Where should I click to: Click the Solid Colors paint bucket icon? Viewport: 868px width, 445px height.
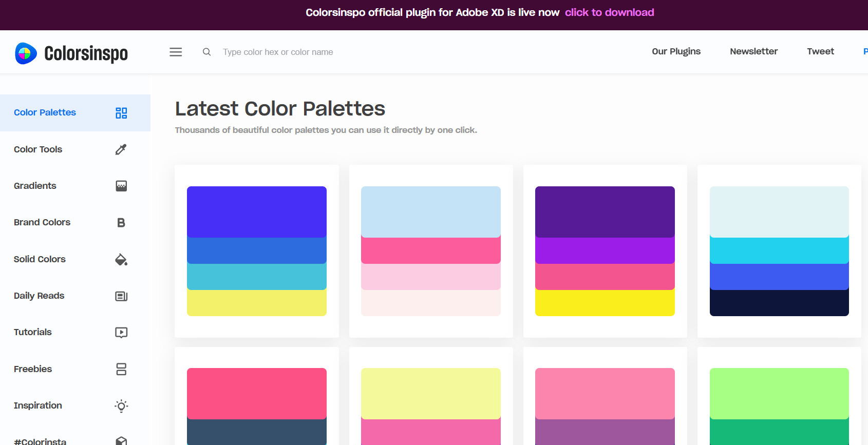(x=121, y=259)
